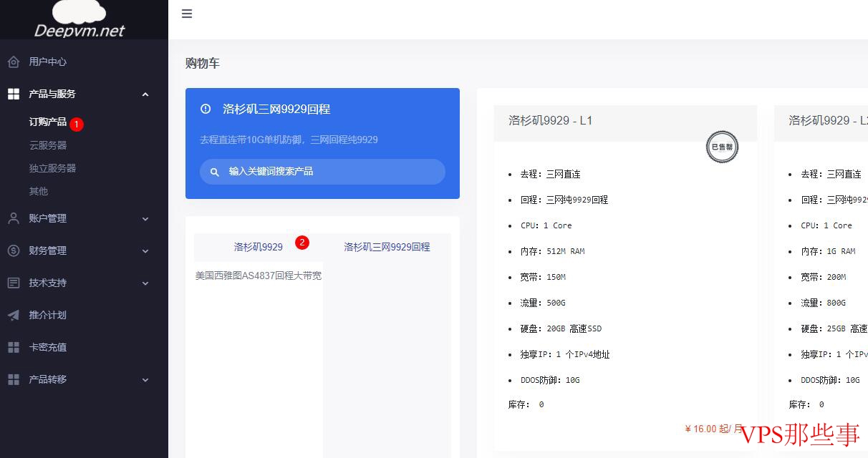Click L1 内存: 512M RAM line
Screen dimensions: 868x458
[x=552, y=251]
